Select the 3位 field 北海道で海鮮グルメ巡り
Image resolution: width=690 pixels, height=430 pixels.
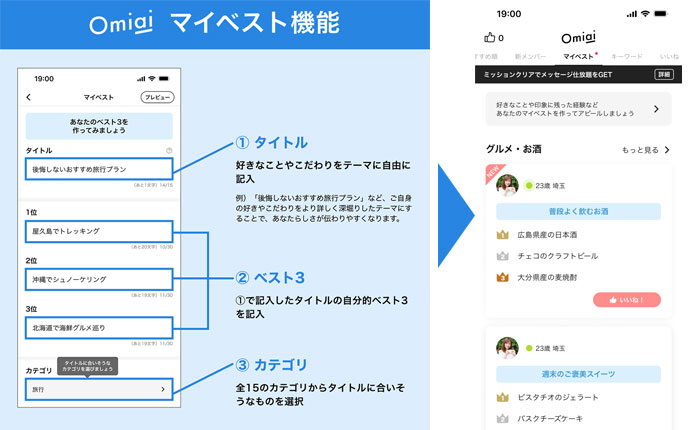point(99,328)
